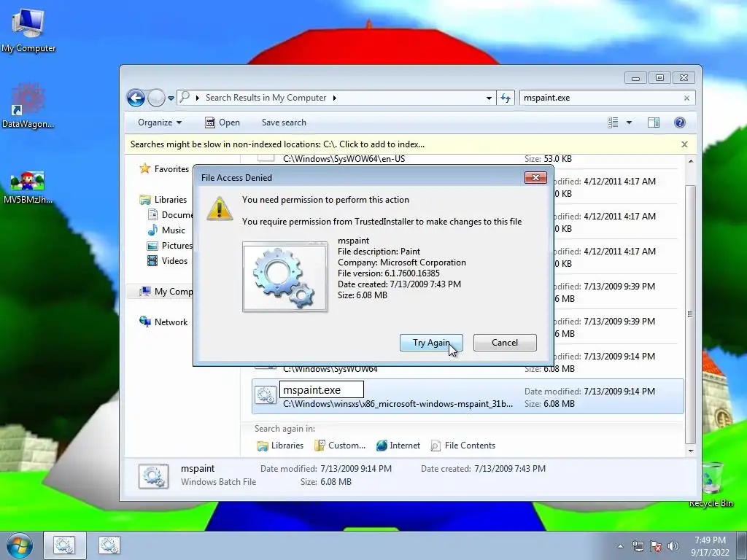Open the MV5BMzJh Mario image desktop icon
The height and width of the screenshot is (560, 747).
28,187
